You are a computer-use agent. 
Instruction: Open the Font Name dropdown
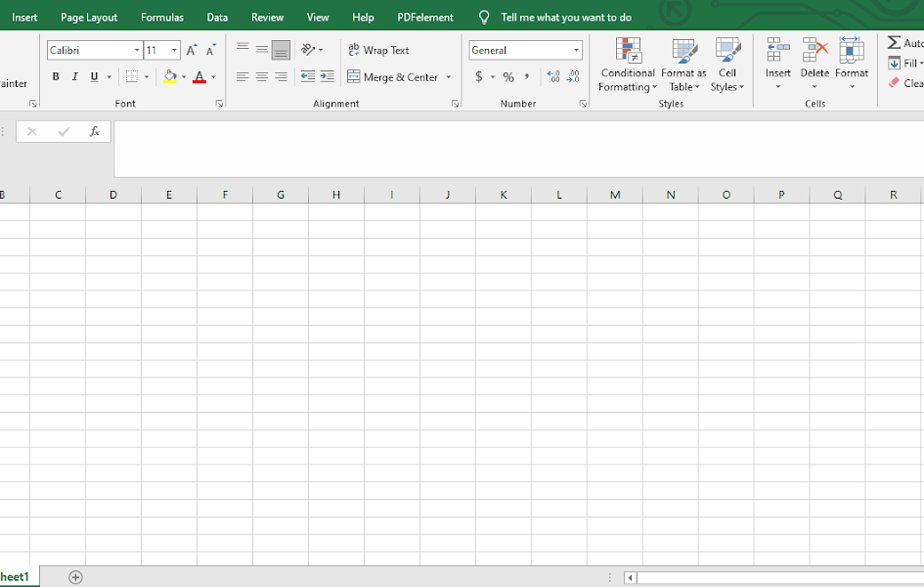pyautogui.click(x=136, y=49)
